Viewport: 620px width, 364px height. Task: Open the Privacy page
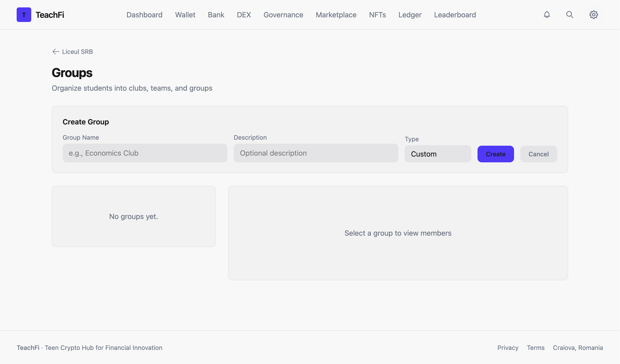click(x=508, y=348)
